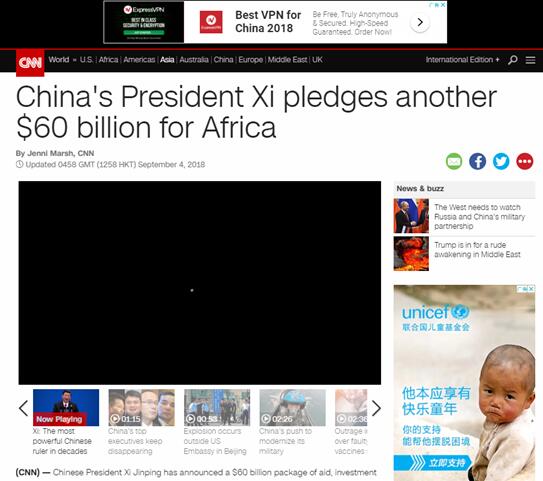543x481 pixels.
Task: Click the ExpressVPN ad arrow button
Action: click(420, 23)
